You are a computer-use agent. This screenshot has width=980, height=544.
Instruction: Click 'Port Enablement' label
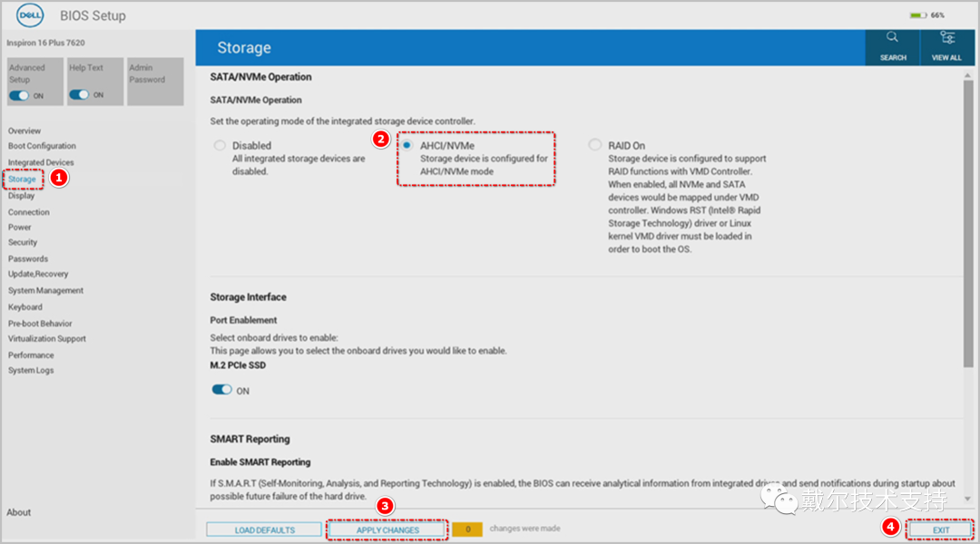tap(243, 320)
